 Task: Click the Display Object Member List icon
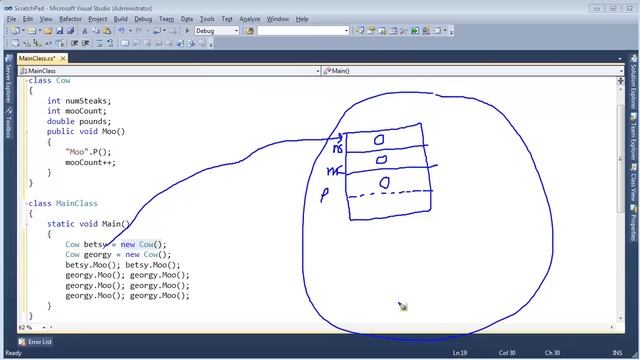pyautogui.click(x=15, y=43)
